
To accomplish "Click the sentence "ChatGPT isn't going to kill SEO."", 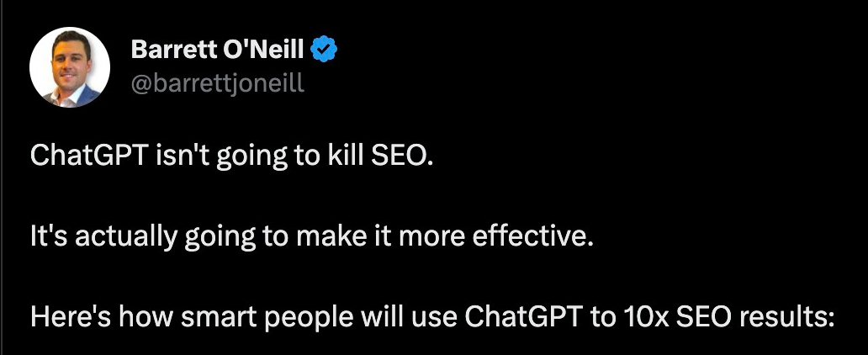I will pyautogui.click(x=230, y=156).
